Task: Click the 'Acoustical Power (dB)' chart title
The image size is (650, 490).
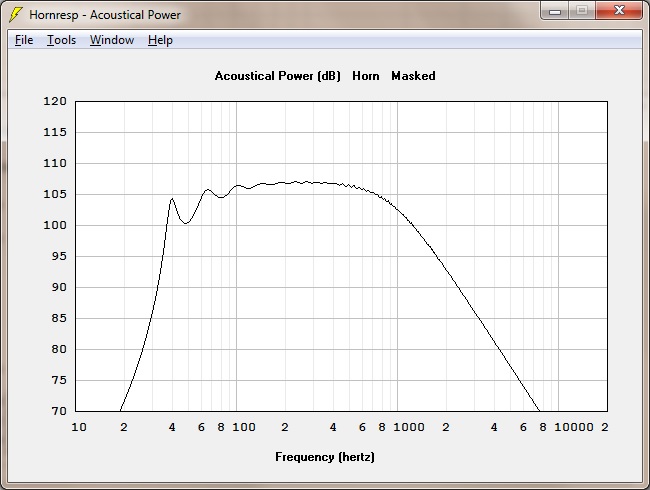Action: (x=277, y=76)
